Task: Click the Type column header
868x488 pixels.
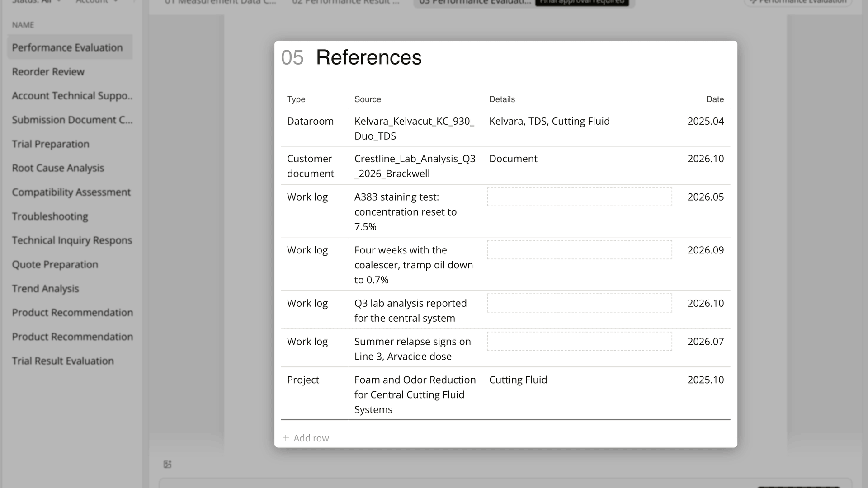Action: point(296,99)
